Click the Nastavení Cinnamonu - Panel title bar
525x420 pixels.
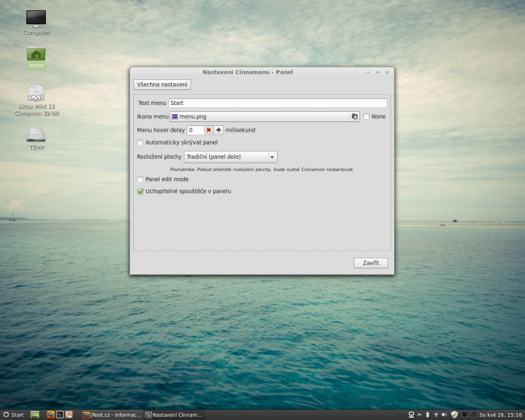coord(248,72)
